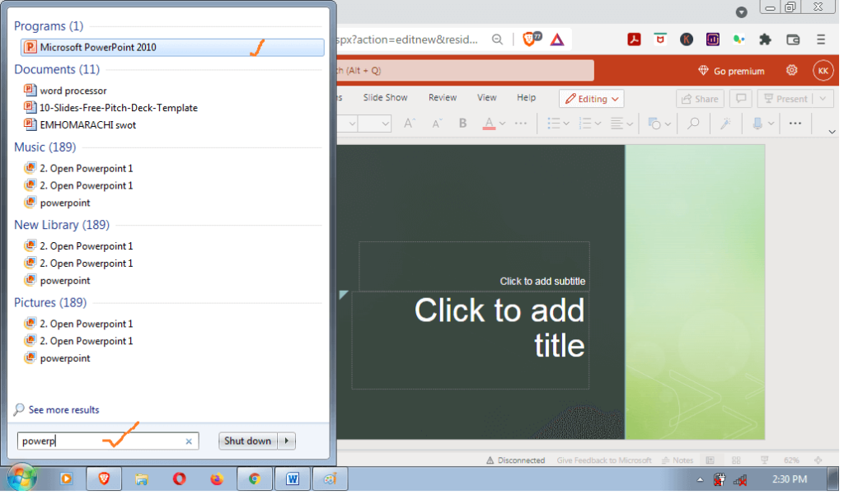Toggle Notes pane in status bar

tap(678, 461)
